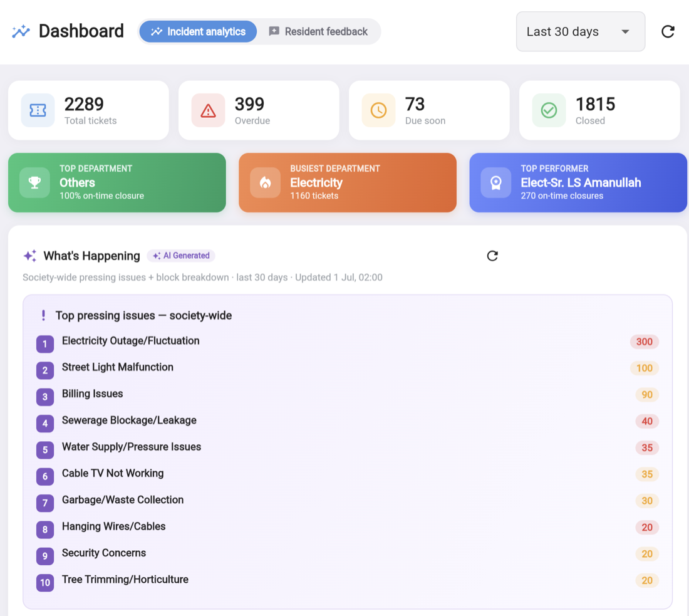This screenshot has width=689, height=616.
Task: Open Top Performer Elect-Sr. LS Amanullah card
Action: (x=578, y=182)
